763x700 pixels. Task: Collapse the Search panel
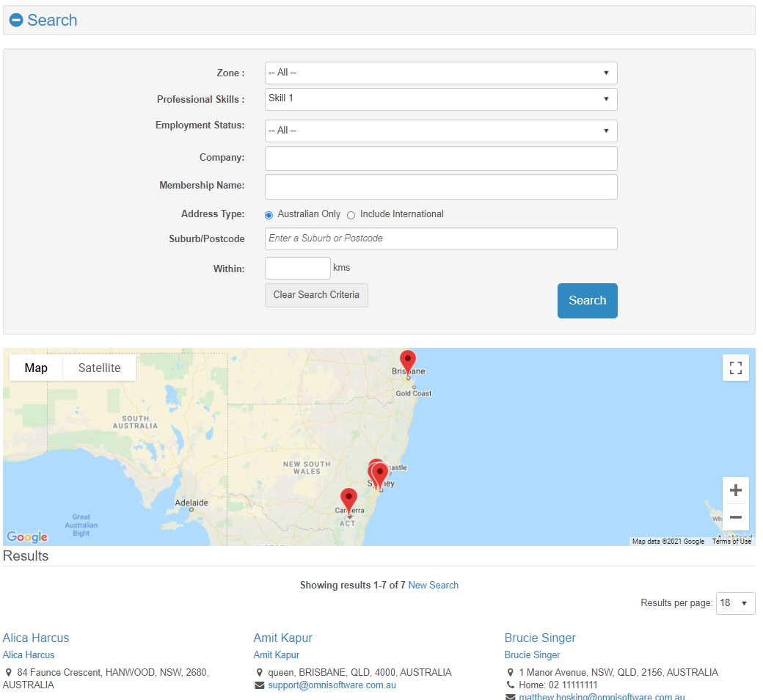point(15,20)
